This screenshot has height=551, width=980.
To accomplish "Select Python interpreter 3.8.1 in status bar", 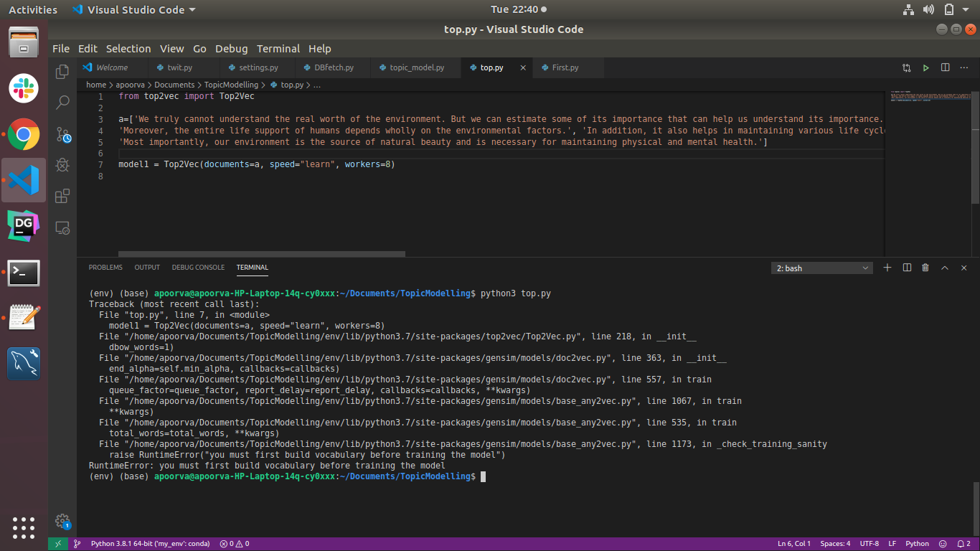I will coord(150,544).
